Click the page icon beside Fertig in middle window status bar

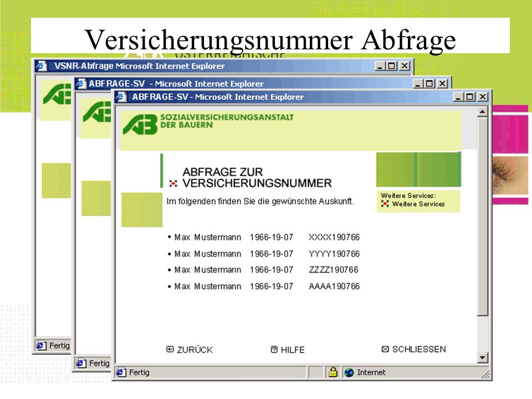pos(81,364)
